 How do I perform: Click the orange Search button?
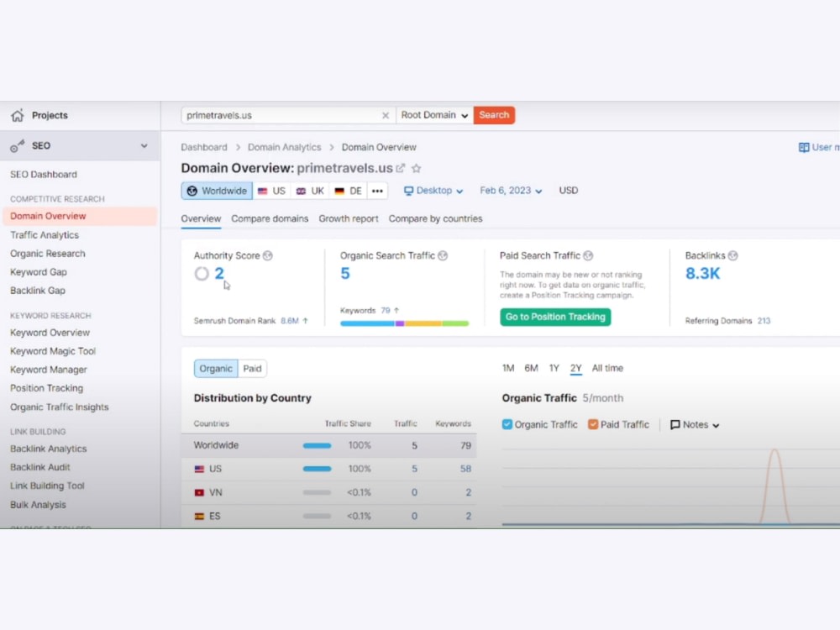[x=494, y=115]
